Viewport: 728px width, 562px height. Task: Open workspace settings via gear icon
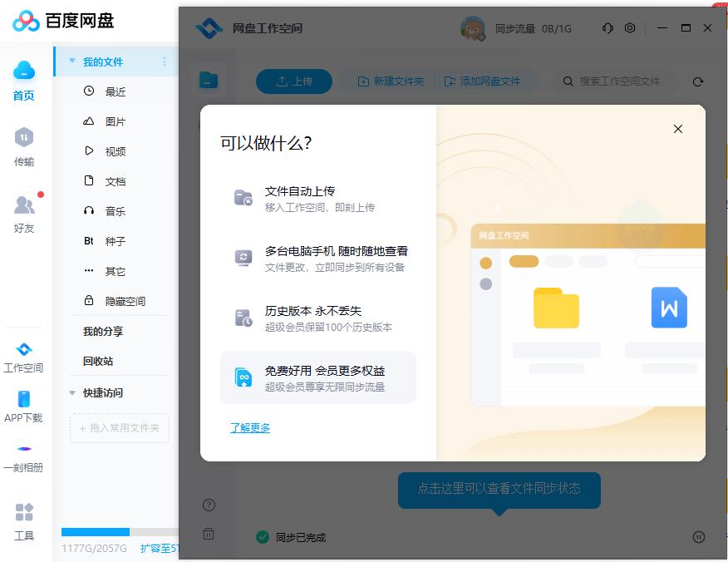630,27
